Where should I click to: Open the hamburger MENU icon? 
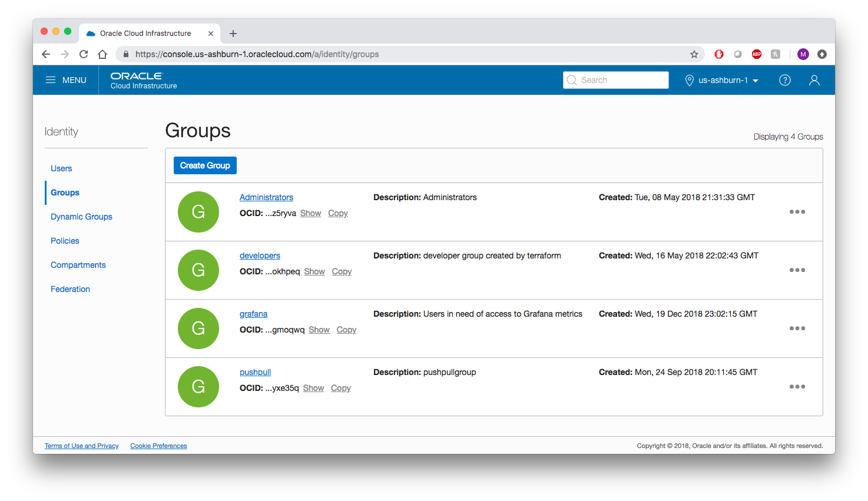coord(51,80)
